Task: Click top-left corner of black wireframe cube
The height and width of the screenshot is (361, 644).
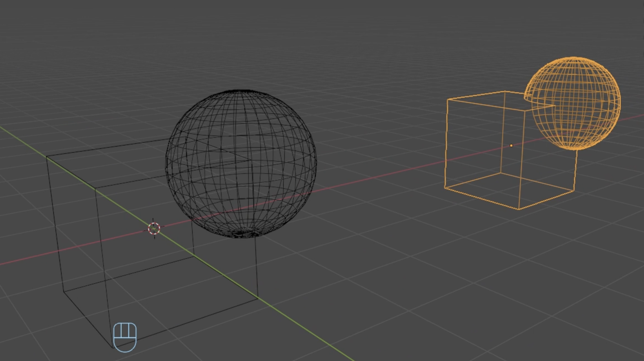Action: (46, 157)
